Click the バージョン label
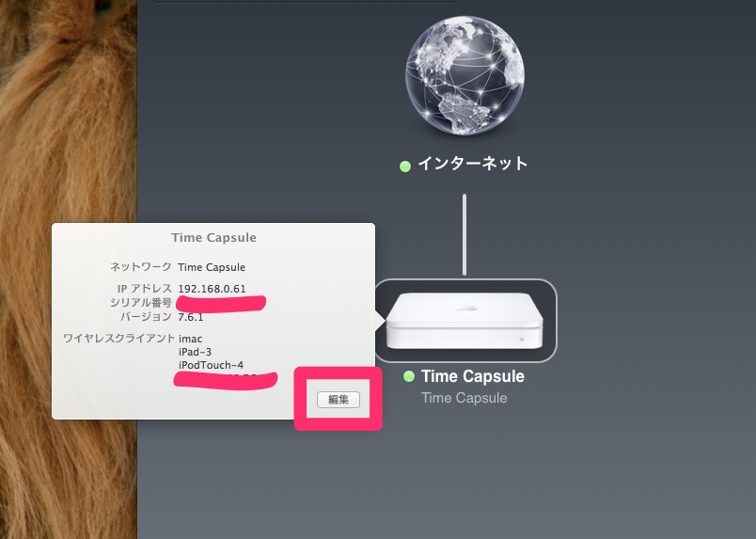Image resolution: width=756 pixels, height=539 pixels. coord(146,317)
